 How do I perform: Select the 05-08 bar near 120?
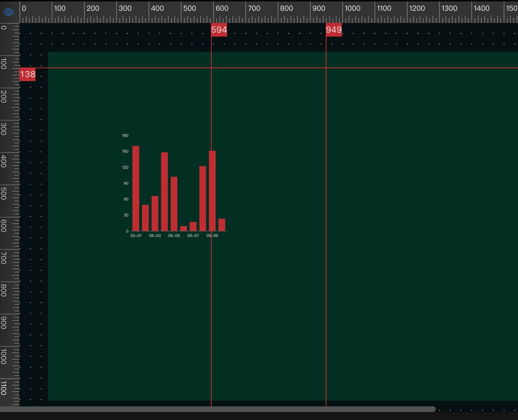click(203, 199)
